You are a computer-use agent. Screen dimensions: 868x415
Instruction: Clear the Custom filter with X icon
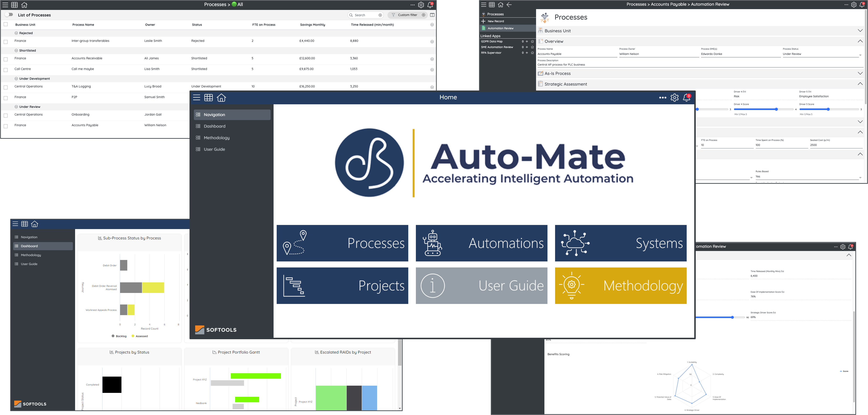coord(424,15)
